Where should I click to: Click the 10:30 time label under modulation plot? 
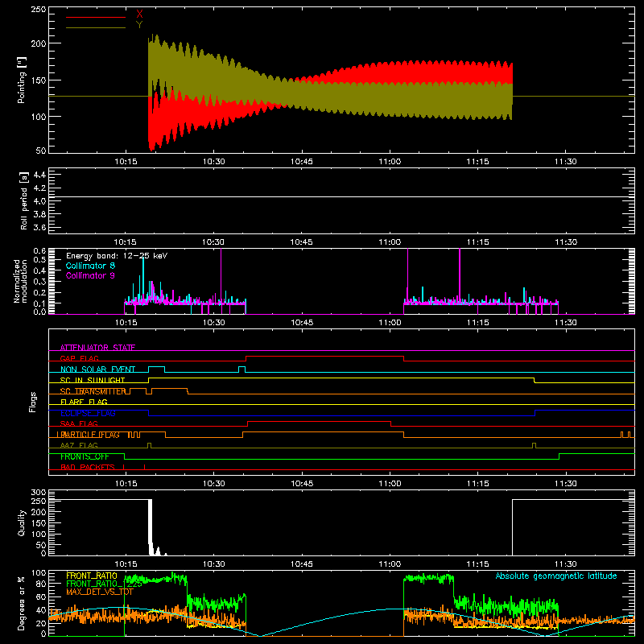(213, 323)
